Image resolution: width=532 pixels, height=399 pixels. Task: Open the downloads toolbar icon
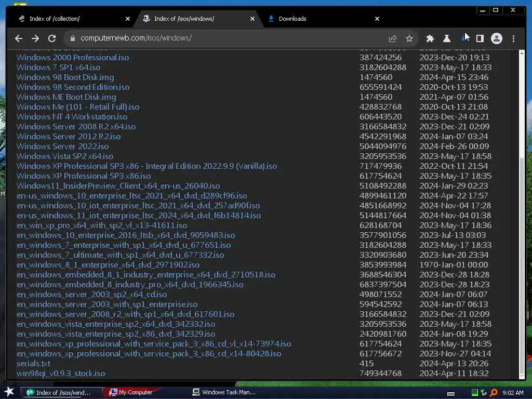tap(463, 38)
